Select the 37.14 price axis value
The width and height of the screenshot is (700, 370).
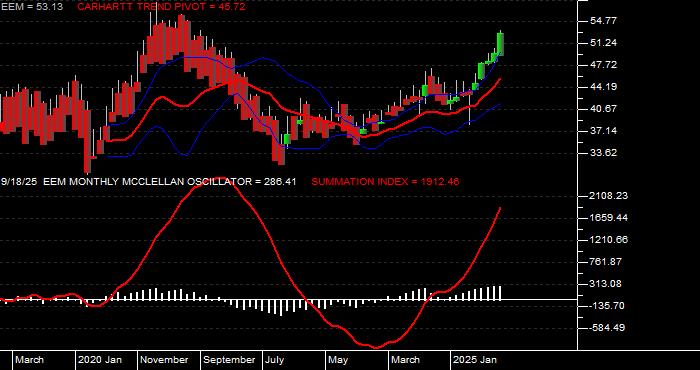(603, 131)
